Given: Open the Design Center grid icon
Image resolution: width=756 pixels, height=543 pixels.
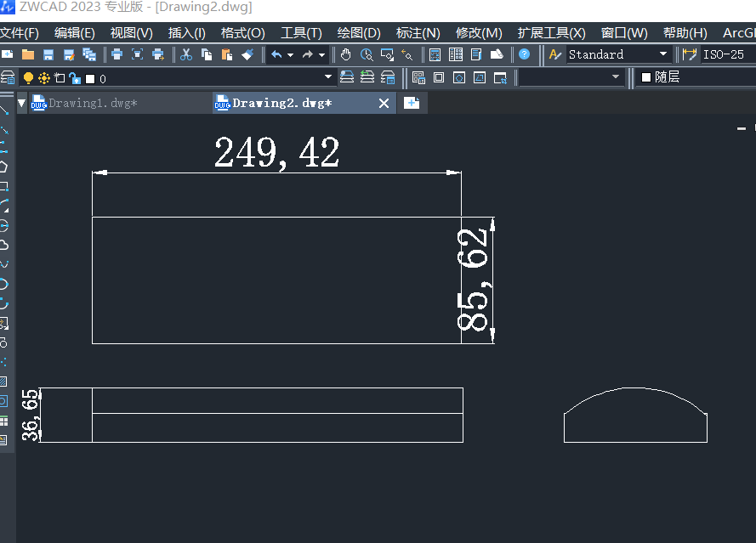Looking at the screenshot, I should point(456,54).
